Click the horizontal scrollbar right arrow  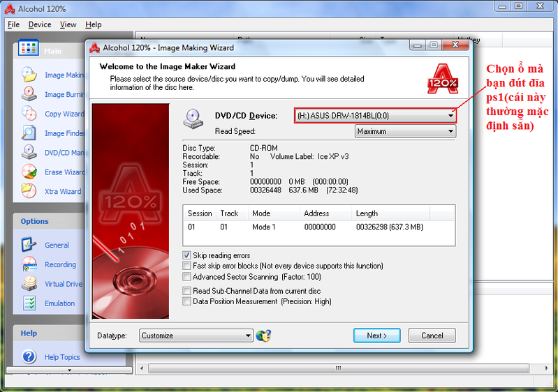tap(546, 368)
